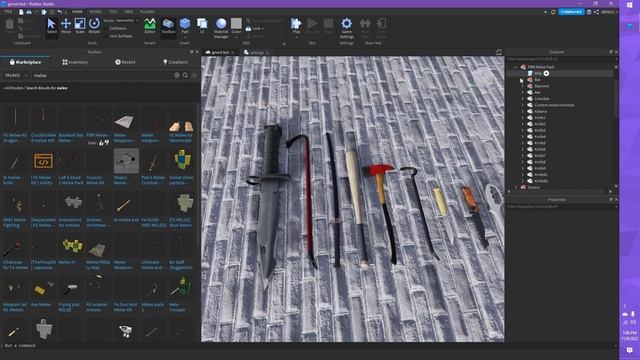Click the Explorer filter workspace field
Viewport: 640px width, 360px height.
pos(559,59)
